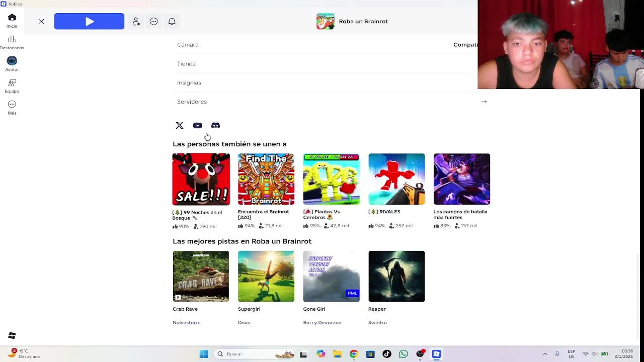This screenshot has height=362, width=644.
Task: Open Avatar in the sidebar
Action: tap(12, 64)
